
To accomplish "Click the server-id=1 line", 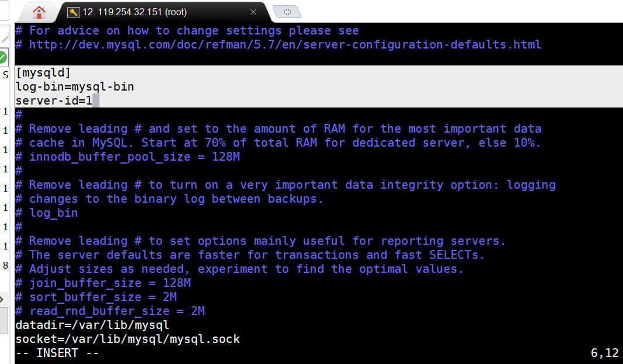I will (54, 100).
